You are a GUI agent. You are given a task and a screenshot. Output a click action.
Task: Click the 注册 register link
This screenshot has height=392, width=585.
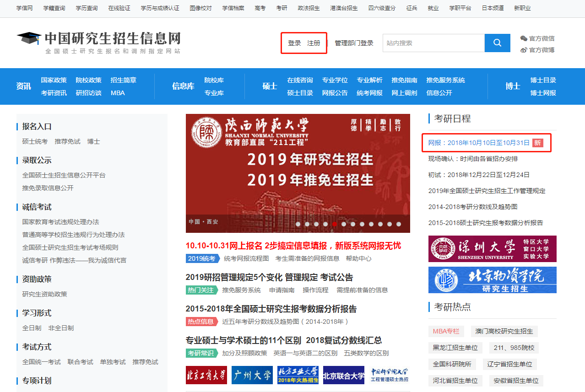tap(314, 43)
